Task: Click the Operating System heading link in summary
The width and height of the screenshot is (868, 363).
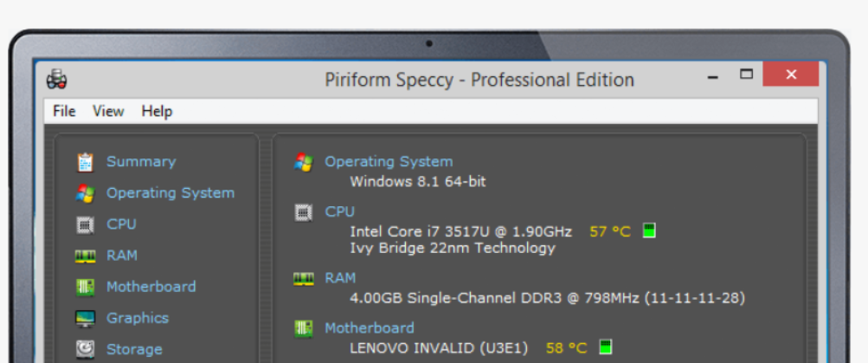Action: (x=389, y=161)
